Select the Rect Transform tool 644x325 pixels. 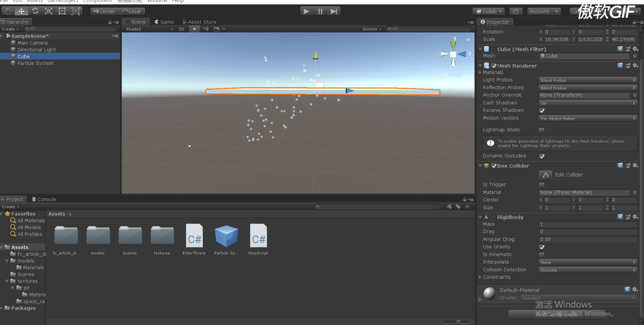tap(62, 11)
